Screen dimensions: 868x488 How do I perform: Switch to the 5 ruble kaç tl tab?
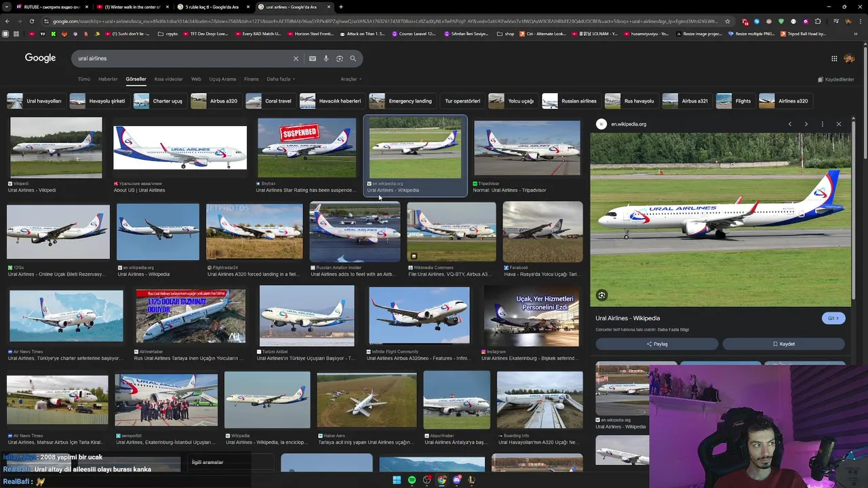click(x=212, y=7)
